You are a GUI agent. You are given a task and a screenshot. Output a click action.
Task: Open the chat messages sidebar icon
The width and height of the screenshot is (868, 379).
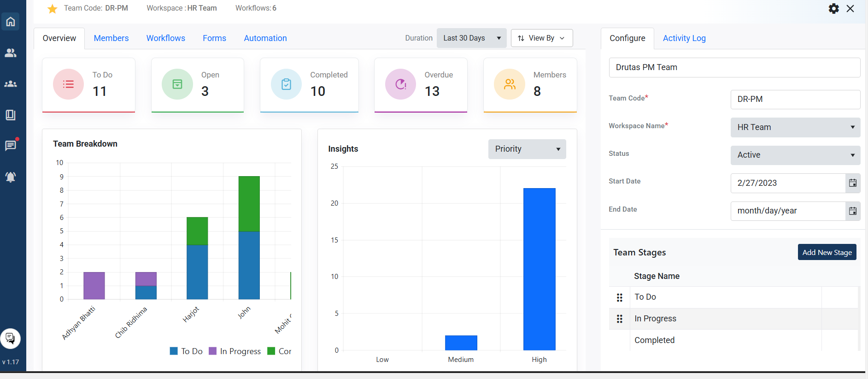pyautogui.click(x=11, y=146)
